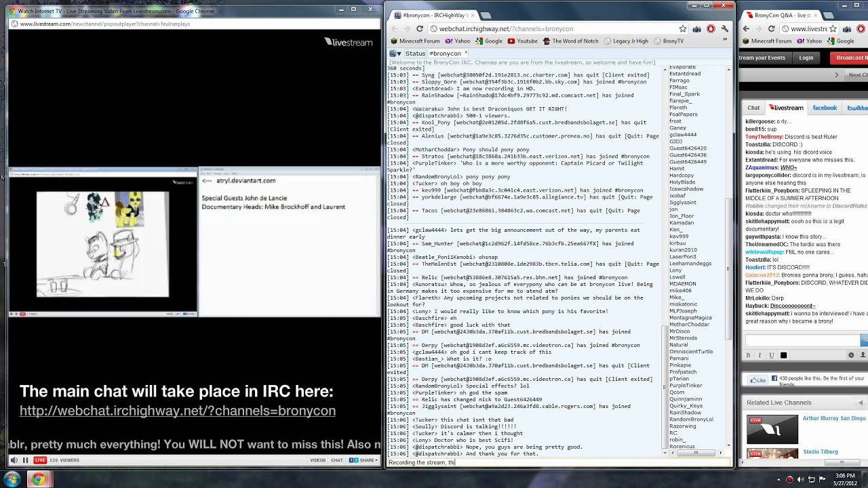Click the clock icon in chat toolbar
Viewport: 868px width, 488px height.
click(x=851, y=355)
